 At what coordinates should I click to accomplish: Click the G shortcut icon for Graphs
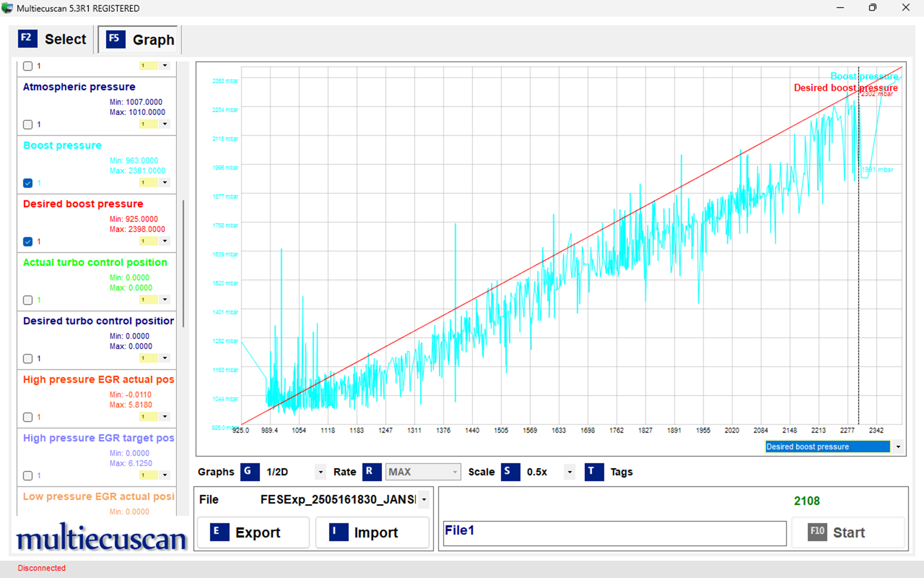click(249, 472)
